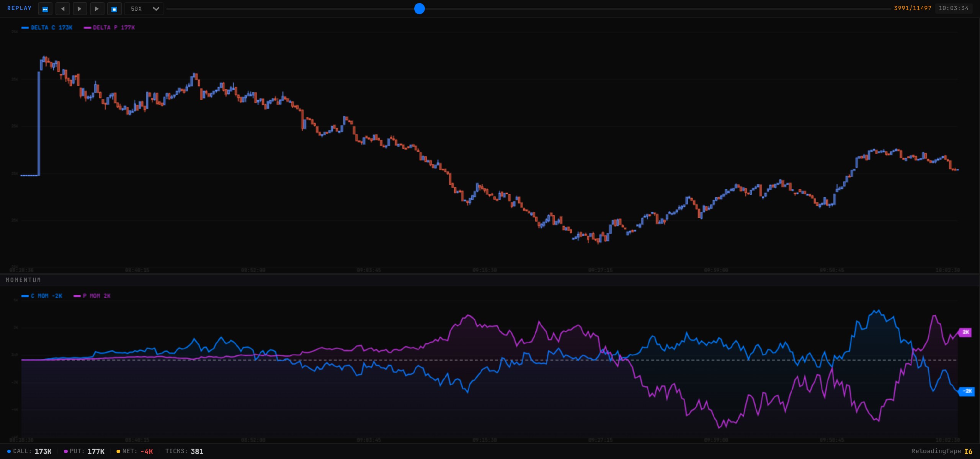The height and width of the screenshot is (459, 980).
Task: Click the REPLAY label in toolbar
Action: tap(20, 8)
